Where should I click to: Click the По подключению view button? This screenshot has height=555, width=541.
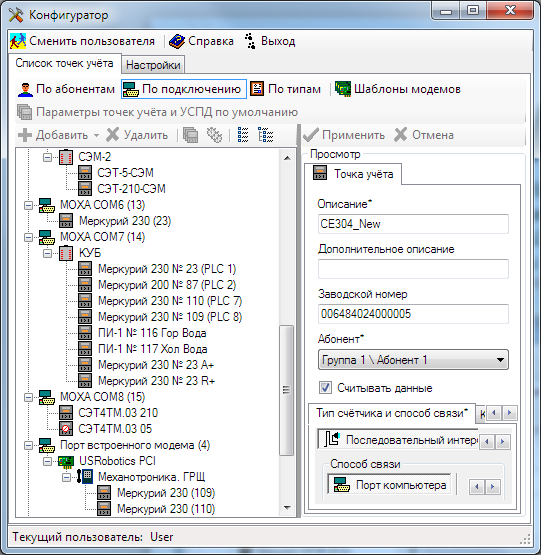click(x=184, y=89)
